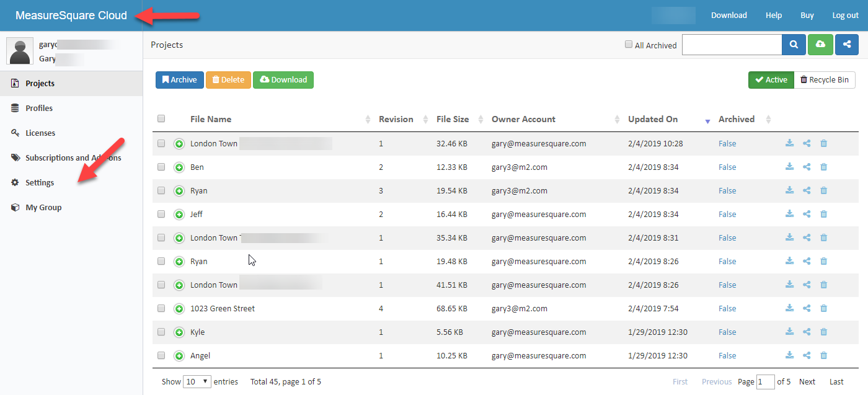Share the Ben project via row icon
The image size is (868, 395).
click(x=807, y=167)
